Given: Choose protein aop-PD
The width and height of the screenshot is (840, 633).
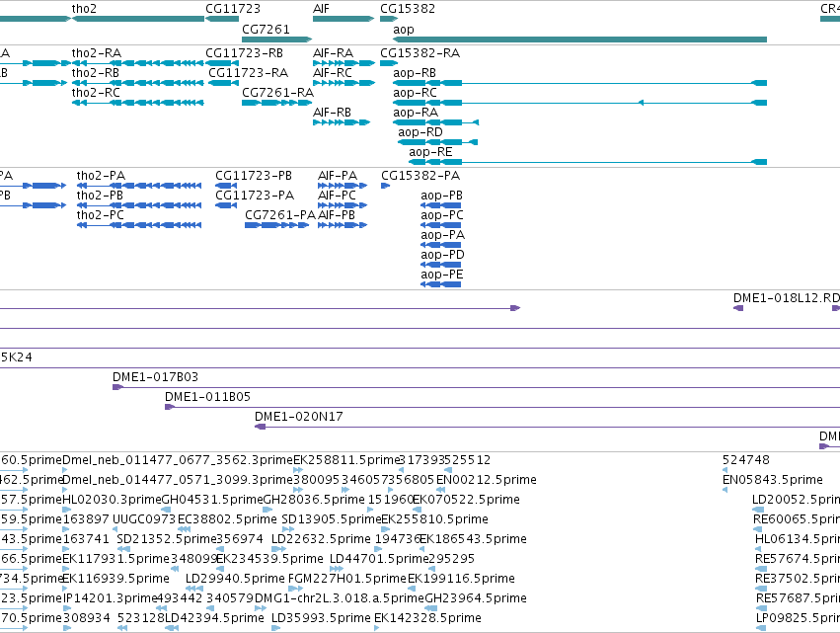Looking at the screenshot, I should coord(442,255).
